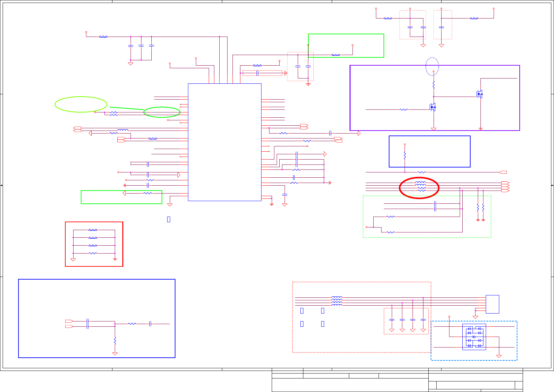Viewport: 554px width, 392px height.
Task: Click the empty title block table
Action: 397,380
